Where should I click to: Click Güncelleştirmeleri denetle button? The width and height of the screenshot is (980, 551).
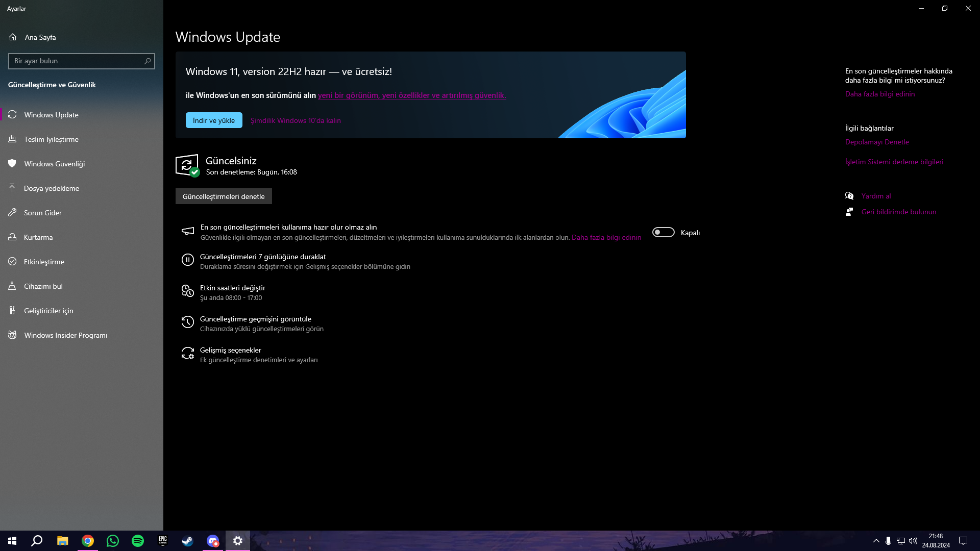coord(224,196)
